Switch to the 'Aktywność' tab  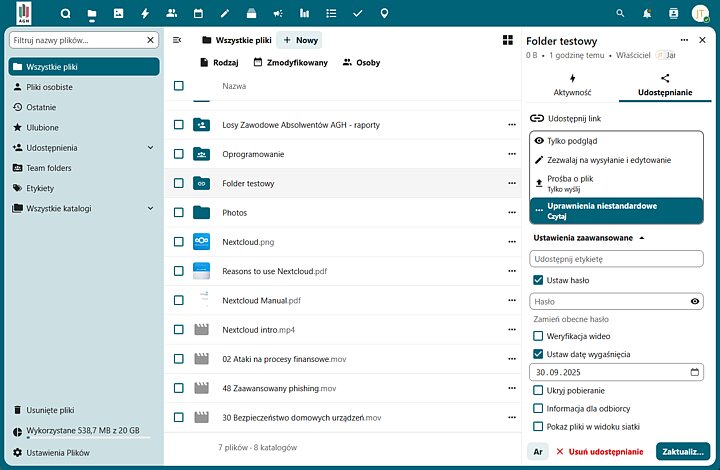[572, 85]
